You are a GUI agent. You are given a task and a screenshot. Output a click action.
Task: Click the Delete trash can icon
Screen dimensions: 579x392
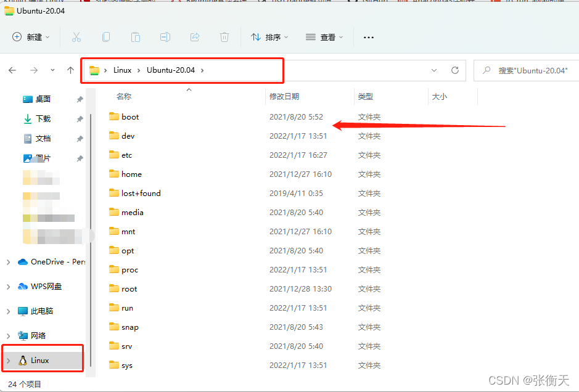pos(224,37)
